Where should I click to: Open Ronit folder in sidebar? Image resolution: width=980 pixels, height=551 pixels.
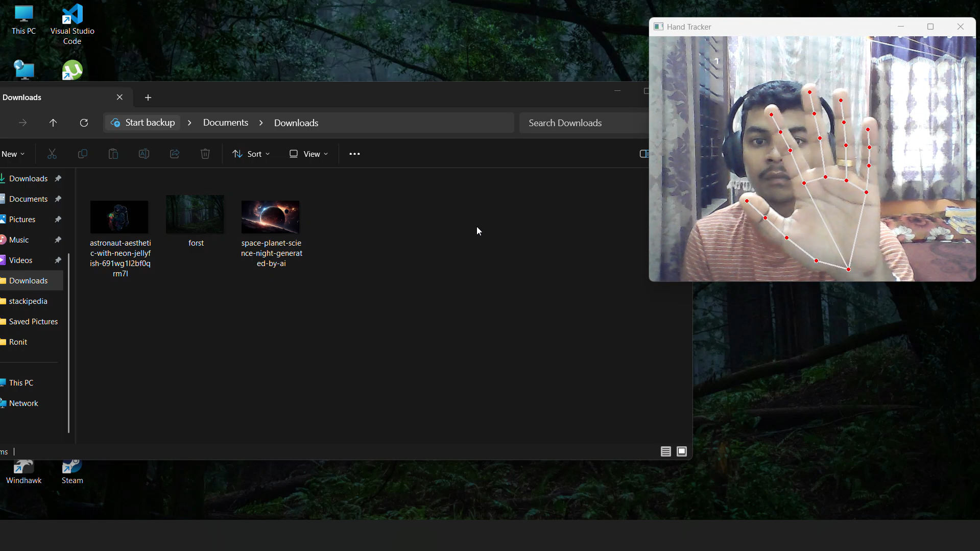pyautogui.click(x=18, y=342)
